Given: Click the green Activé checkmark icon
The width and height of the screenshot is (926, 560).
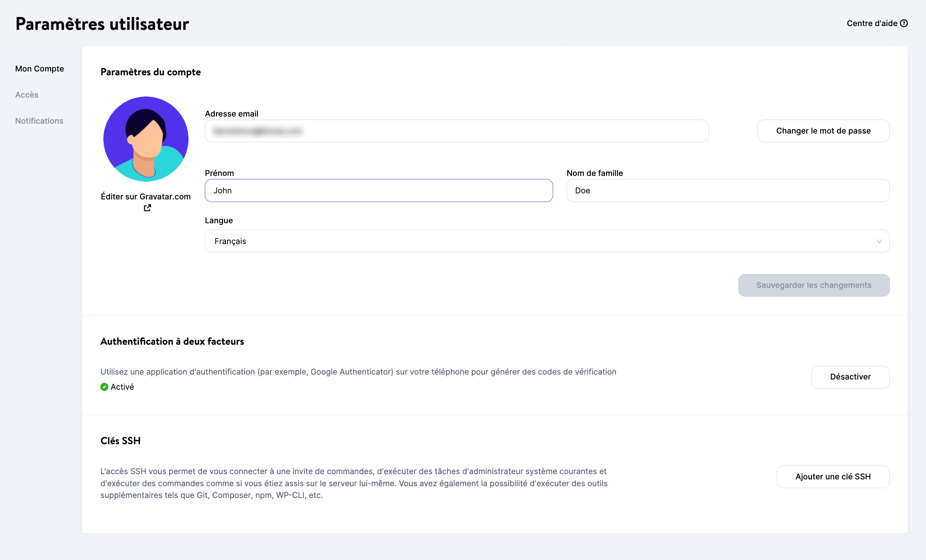Looking at the screenshot, I should click(104, 387).
